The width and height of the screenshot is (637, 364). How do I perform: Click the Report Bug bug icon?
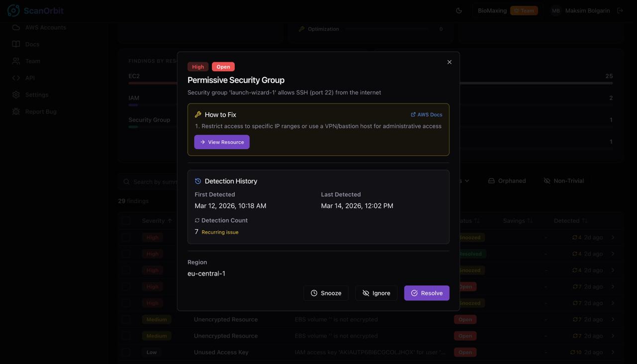point(16,111)
